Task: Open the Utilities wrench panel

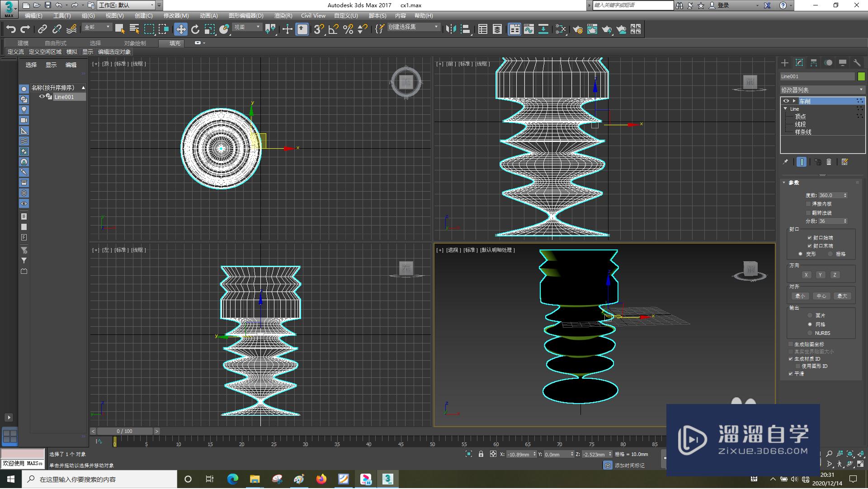Action: [857, 63]
